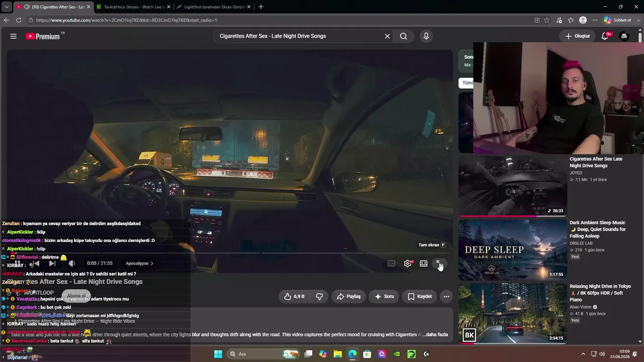Open browser settings and more menu
Screen dimensions: 644x362
595,20
